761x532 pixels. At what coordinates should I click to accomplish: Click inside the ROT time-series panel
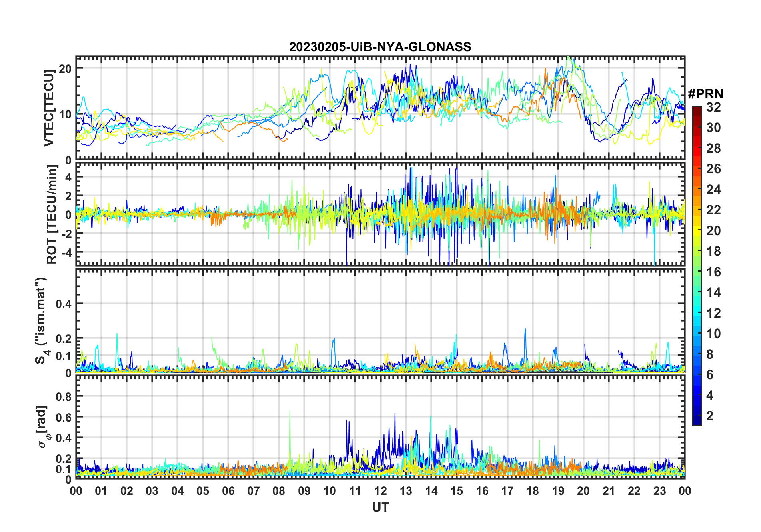[380, 214]
